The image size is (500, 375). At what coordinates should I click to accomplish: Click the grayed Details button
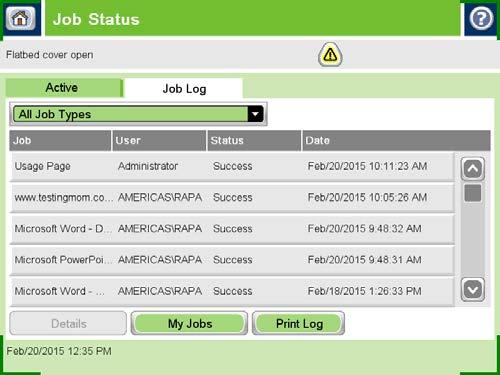[68, 323]
